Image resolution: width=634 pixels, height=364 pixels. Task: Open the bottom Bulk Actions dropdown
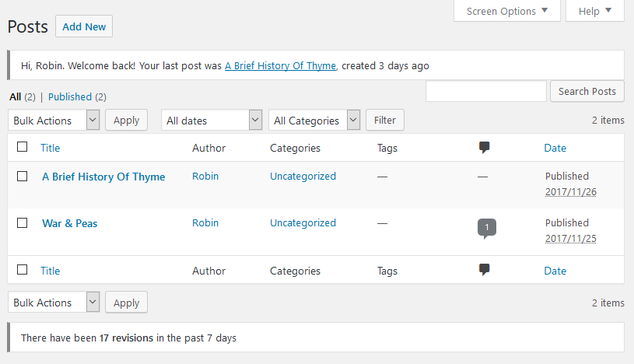point(54,303)
